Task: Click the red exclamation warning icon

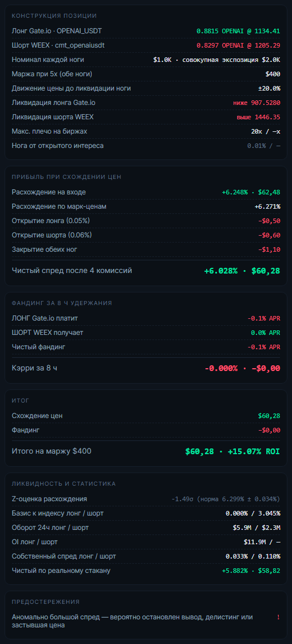Action: click(x=278, y=617)
